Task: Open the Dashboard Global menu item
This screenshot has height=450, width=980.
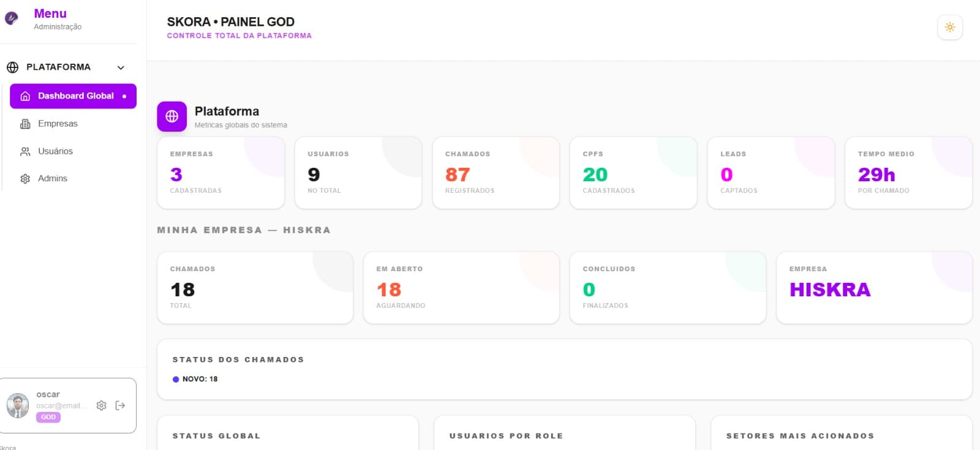Action: pyautogui.click(x=73, y=96)
